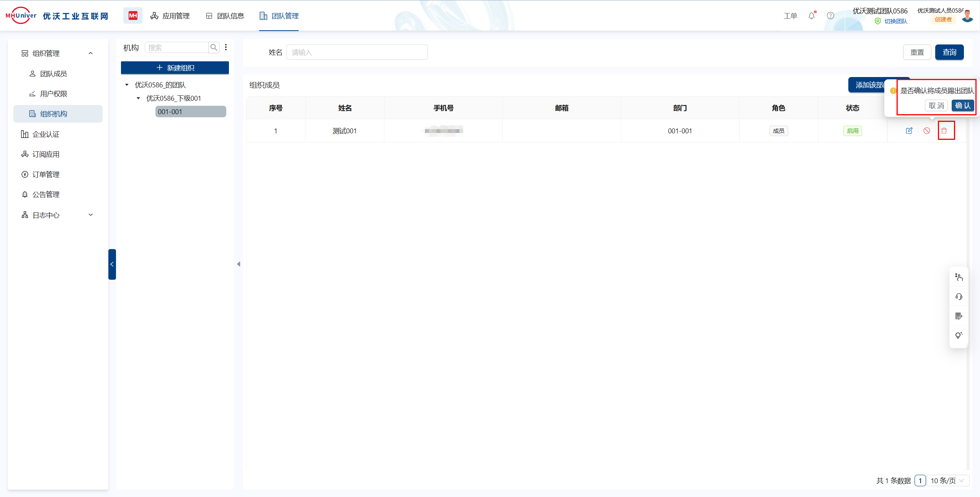
Task: Collapse the 优沃0586_的团队 tree node
Action: pos(127,85)
